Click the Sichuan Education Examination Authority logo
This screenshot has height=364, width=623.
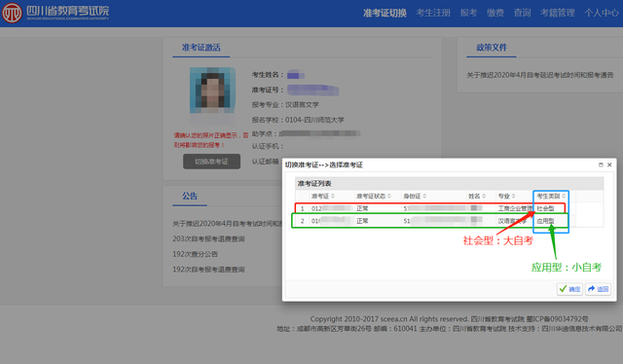pyautogui.click(x=55, y=13)
